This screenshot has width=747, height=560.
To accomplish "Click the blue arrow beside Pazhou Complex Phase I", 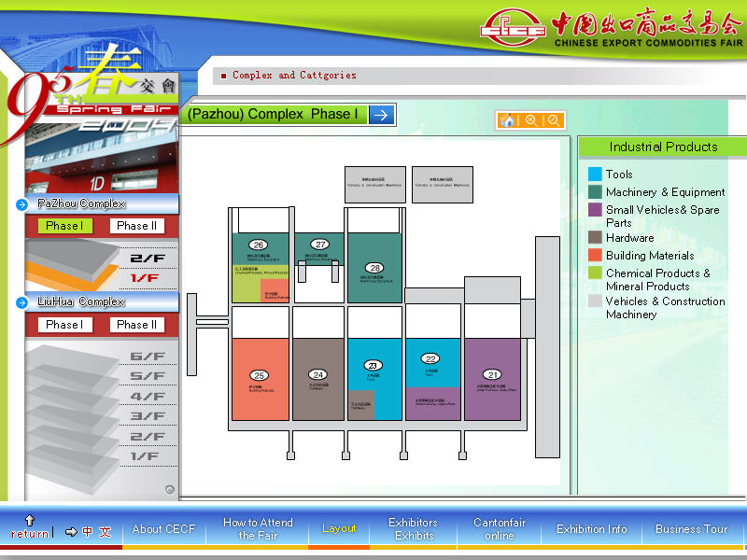I will pos(381,115).
